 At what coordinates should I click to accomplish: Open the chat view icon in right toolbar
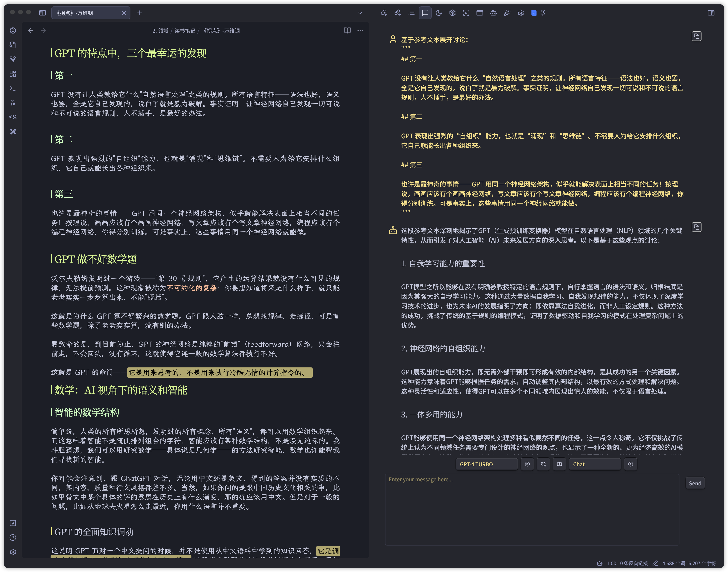425,13
